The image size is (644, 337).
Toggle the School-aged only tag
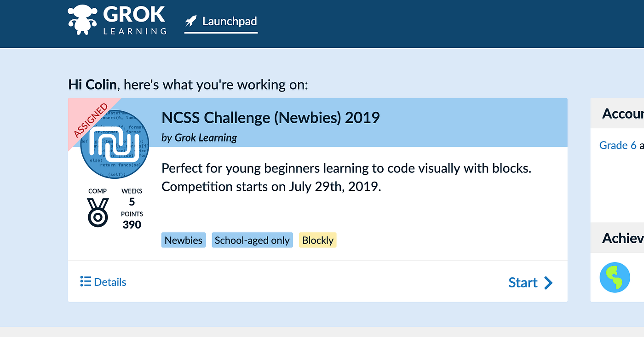coord(252,240)
